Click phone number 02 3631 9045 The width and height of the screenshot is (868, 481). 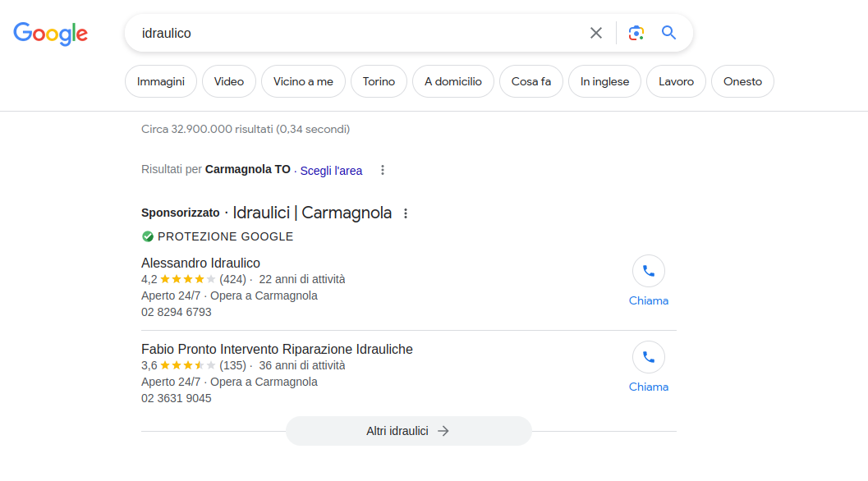176,399
